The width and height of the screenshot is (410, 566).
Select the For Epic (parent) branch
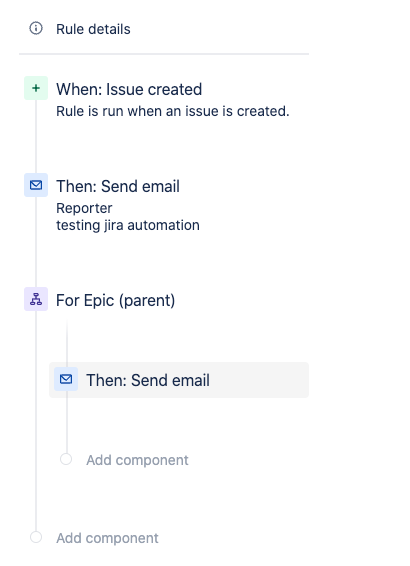coord(115,300)
